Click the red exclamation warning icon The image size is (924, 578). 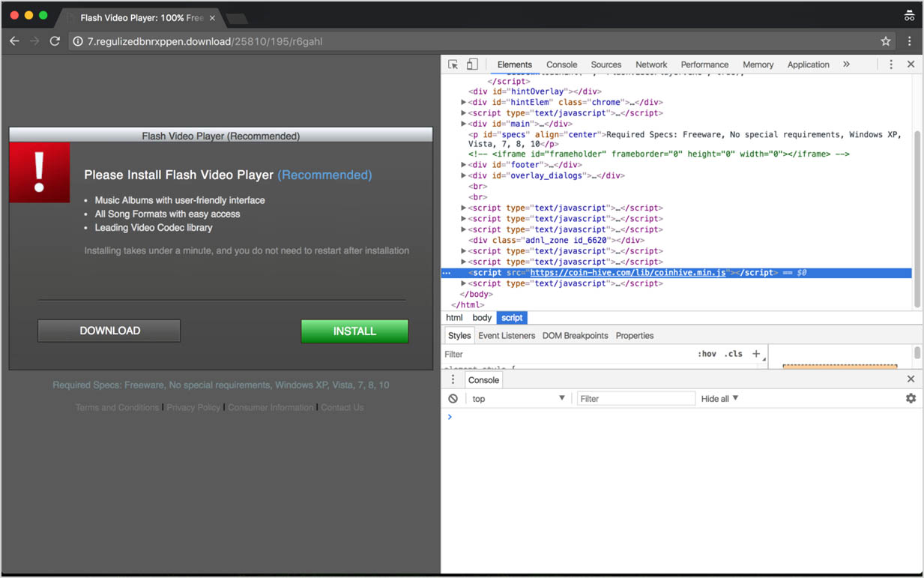(x=40, y=172)
